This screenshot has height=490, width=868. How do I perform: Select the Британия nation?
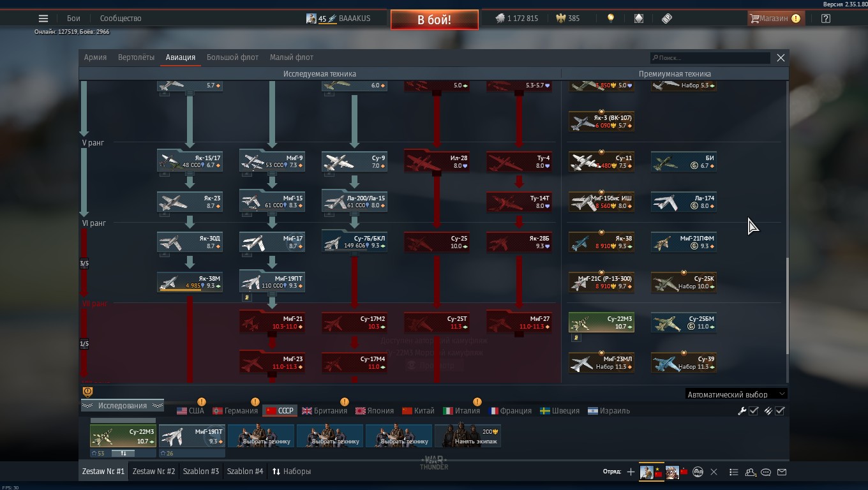[x=325, y=411]
